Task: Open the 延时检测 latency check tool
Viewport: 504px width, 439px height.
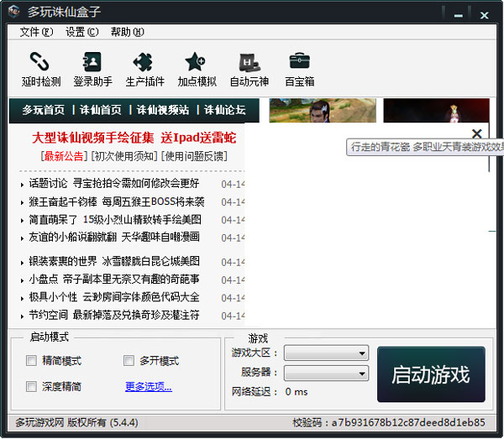Action: point(41,69)
